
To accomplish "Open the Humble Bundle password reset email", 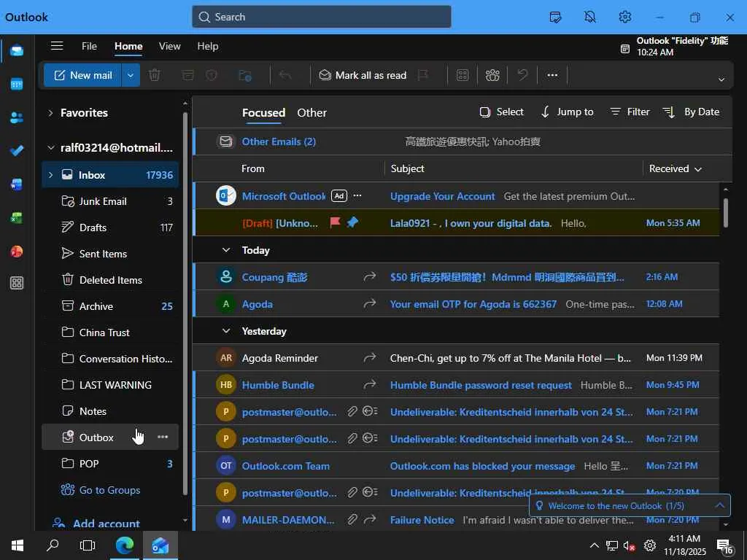I will click(456, 385).
